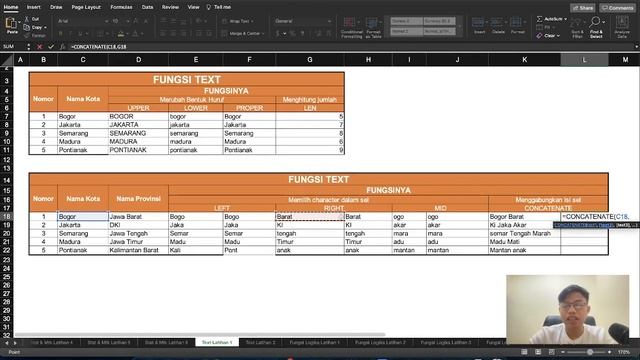Click the AutoSum sigma icon
Image resolution: width=640 pixels, height=360 pixels.
coord(540,19)
